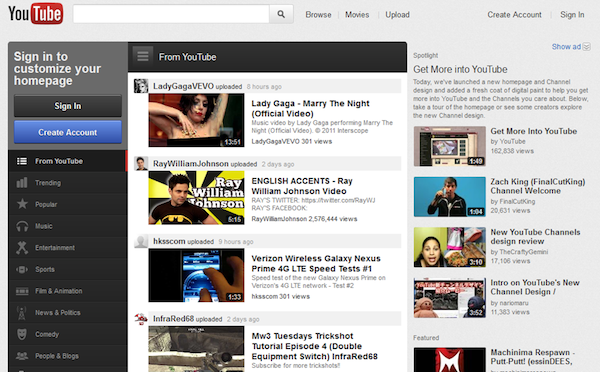This screenshot has height=372, width=600.
Task: Click RayWilliamJohnson uploader name in header row
Action: pos(191,163)
